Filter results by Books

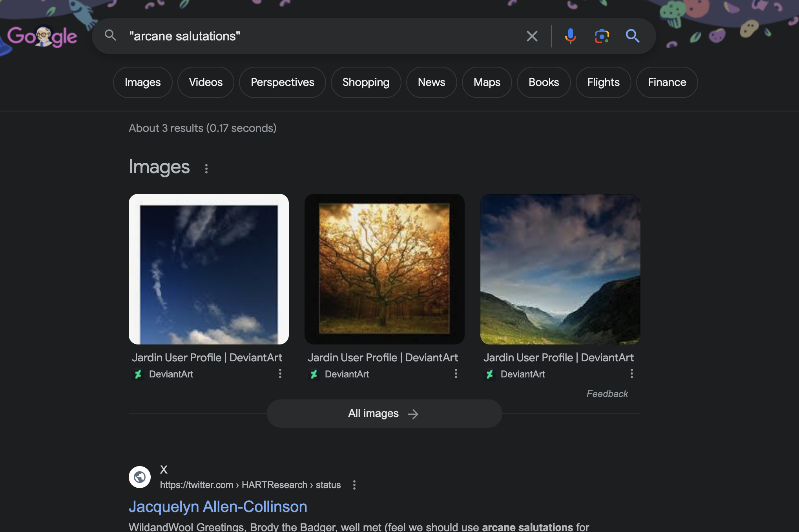544,82
